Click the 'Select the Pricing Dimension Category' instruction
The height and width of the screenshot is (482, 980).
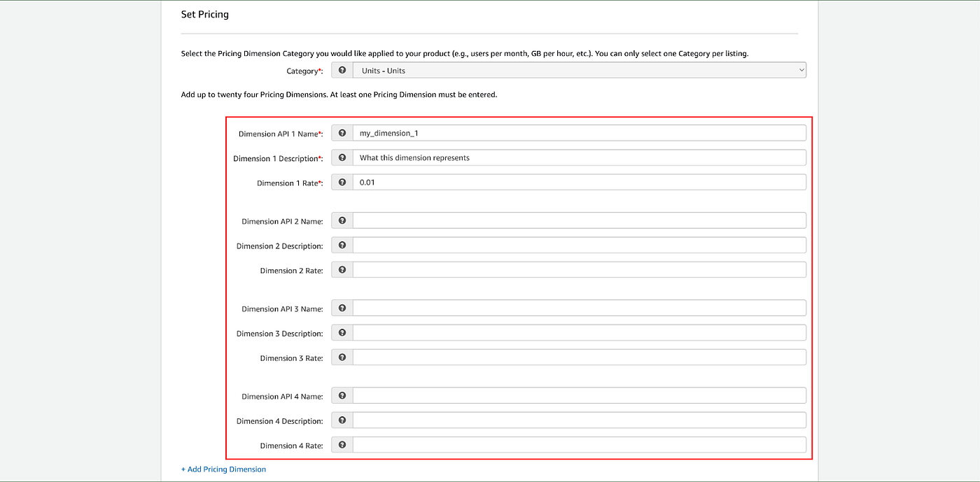465,54
